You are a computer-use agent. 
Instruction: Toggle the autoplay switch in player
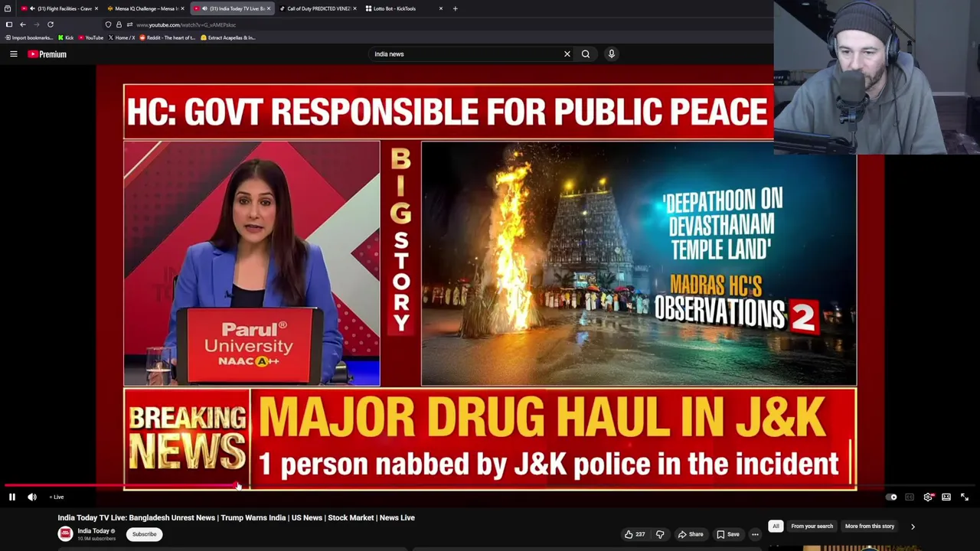pyautogui.click(x=891, y=497)
